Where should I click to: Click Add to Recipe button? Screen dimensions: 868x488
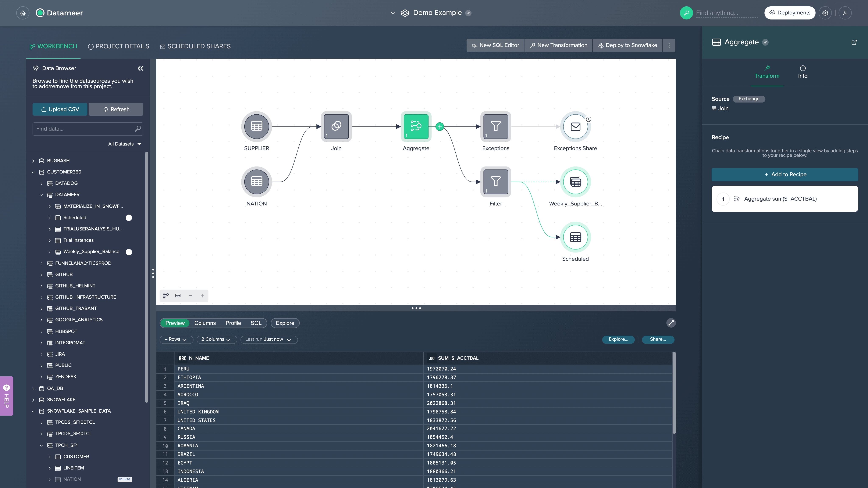pyautogui.click(x=785, y=175)
